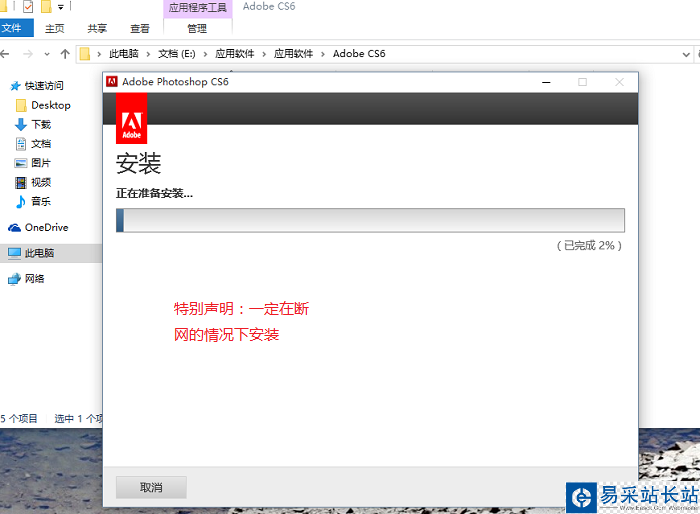Click the 文档 documents icon in sidebar
The width and height of the screenshot is (700, 514).
[21, 144]
